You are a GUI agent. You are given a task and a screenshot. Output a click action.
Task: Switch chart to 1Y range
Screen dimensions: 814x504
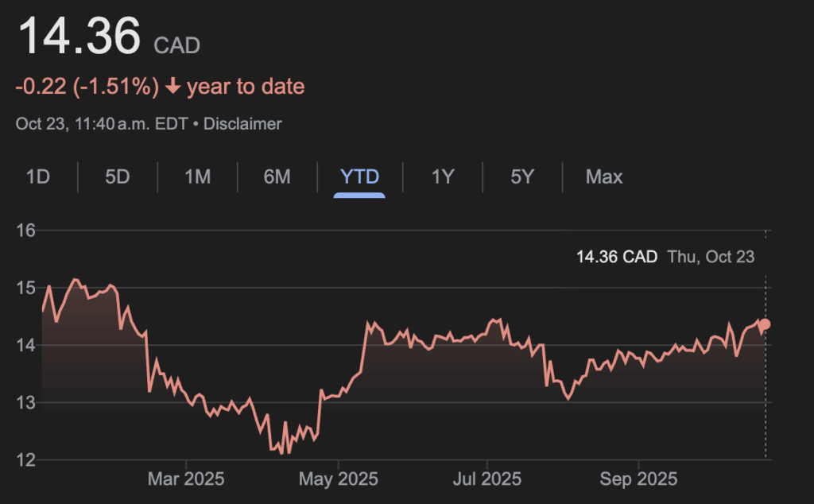(442, 176)
